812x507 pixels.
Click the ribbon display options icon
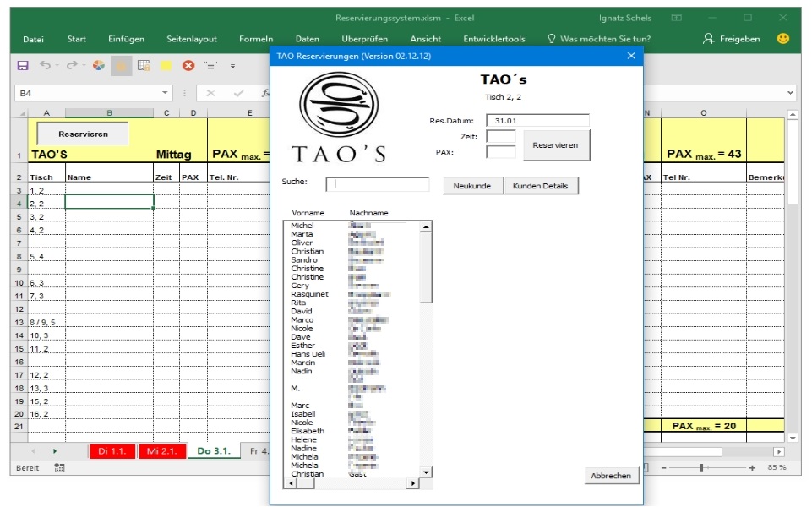pos(676,18)
